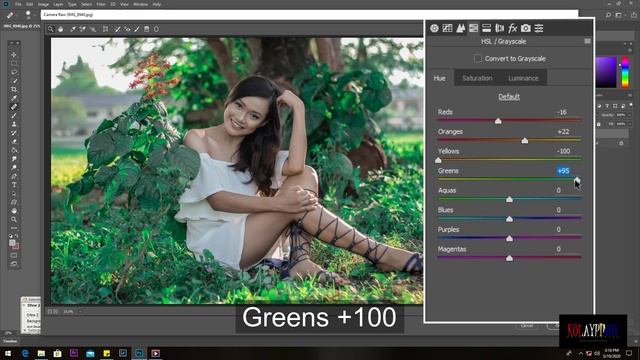Click the Yellows hue slider handle
This screenshot has height=360, width=640.
438,160
